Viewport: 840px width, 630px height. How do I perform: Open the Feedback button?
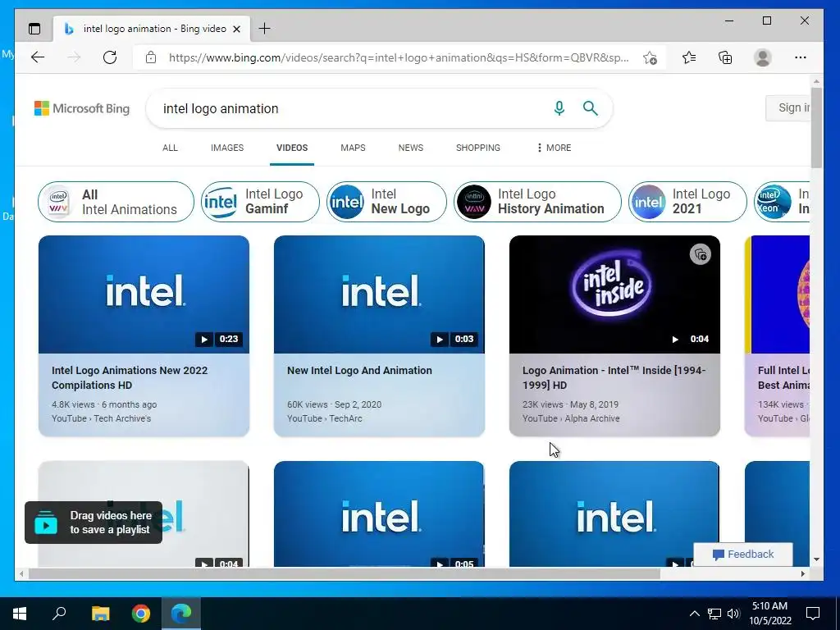click(743, 555)
